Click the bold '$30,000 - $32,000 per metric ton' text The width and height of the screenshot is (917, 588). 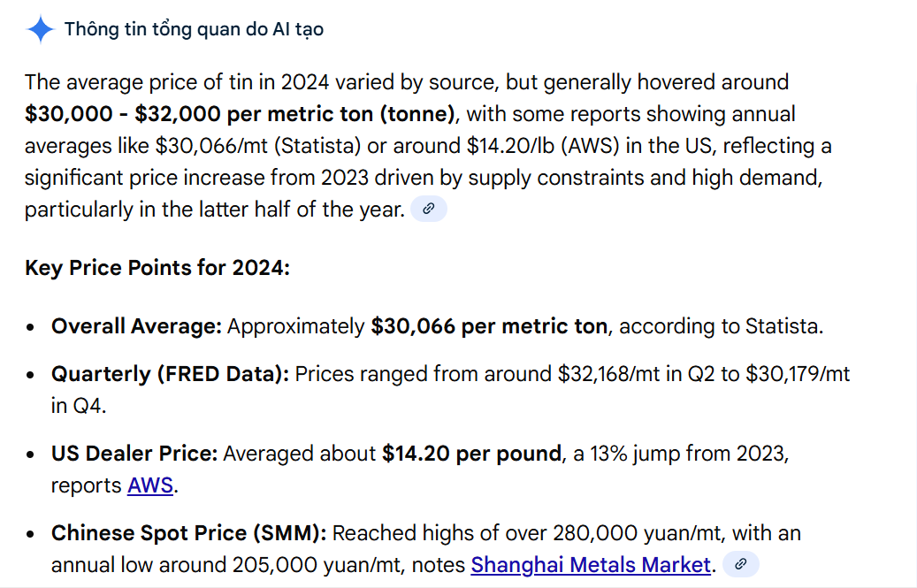(240, 114)
